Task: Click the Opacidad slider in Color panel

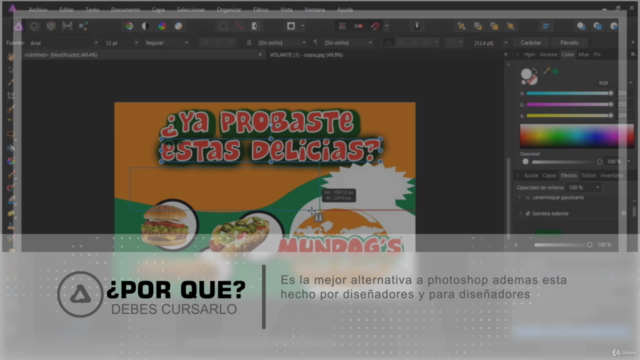Action: coord(567,162)
